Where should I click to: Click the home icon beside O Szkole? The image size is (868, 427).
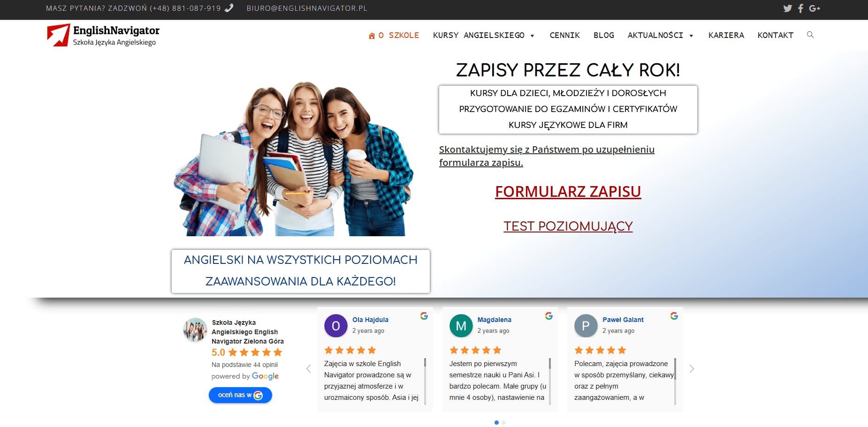tap(372, 36)
